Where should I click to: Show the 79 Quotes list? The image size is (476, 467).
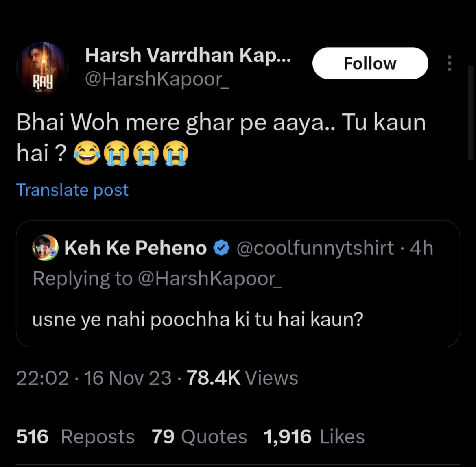[199, 437]
